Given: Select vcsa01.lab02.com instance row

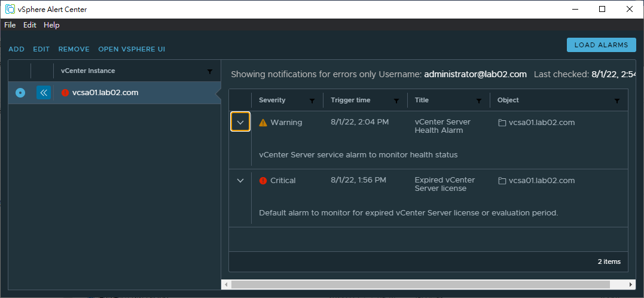Looking at the screenshot, I should click(115, 93).
